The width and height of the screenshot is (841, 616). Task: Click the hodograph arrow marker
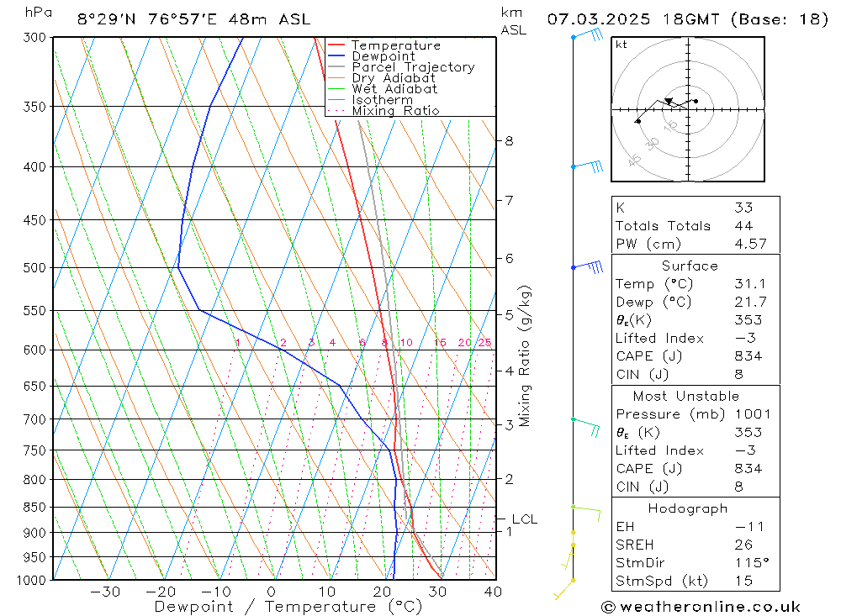(669, 100)
